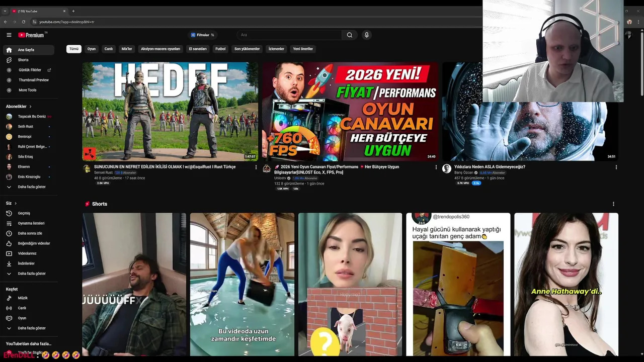
Task: Start voice search with the microphone icon
Action: point(366,35)
